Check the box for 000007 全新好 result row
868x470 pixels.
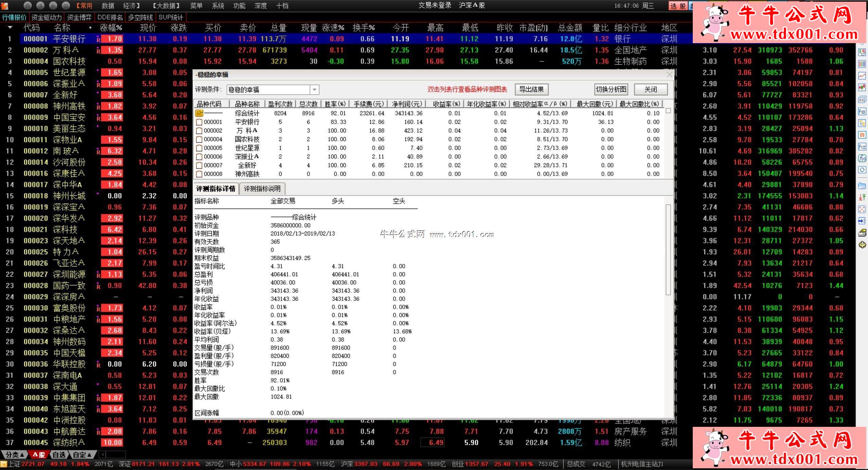click(199, 165)
